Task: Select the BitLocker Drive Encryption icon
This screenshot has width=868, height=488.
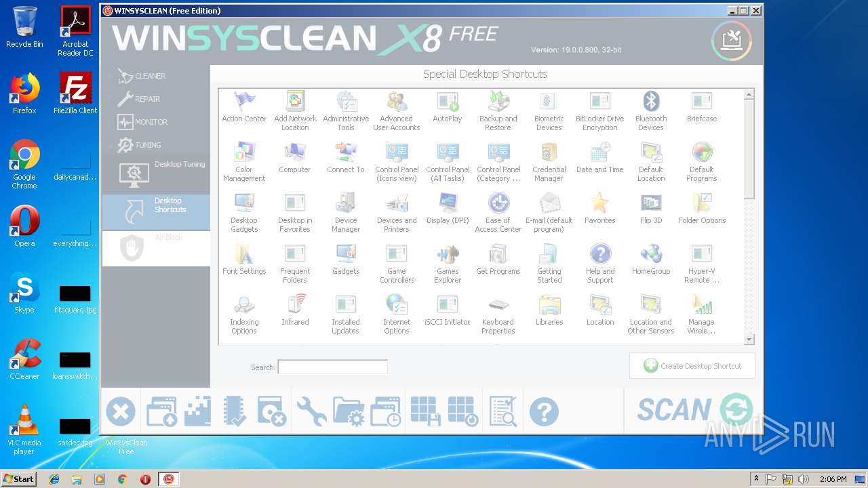Action: 600,102
